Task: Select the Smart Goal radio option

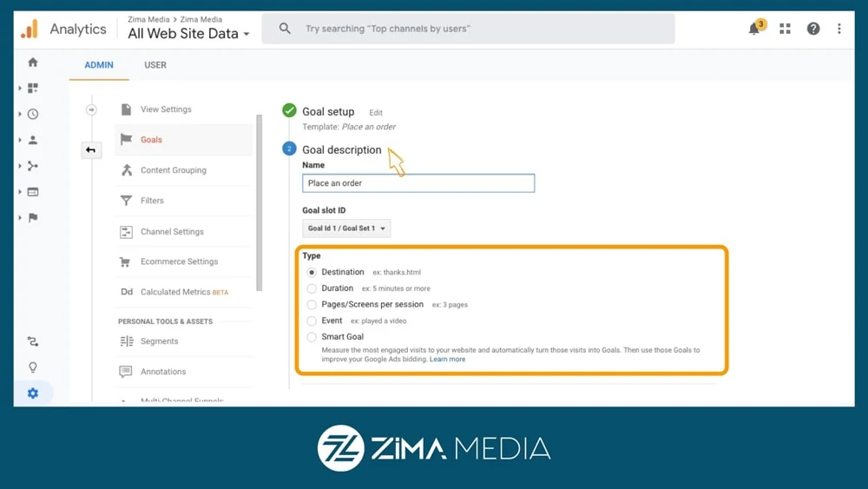Action: tap(312, 337)
